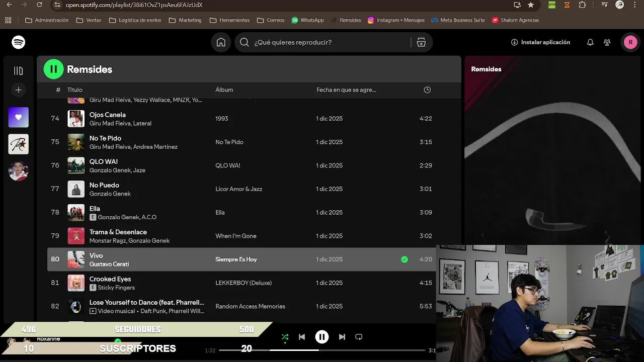Image resolution: width=644 pixels, height=362 pixels.
Task: Open the browser apps grid icon
Action: [8, 20]
